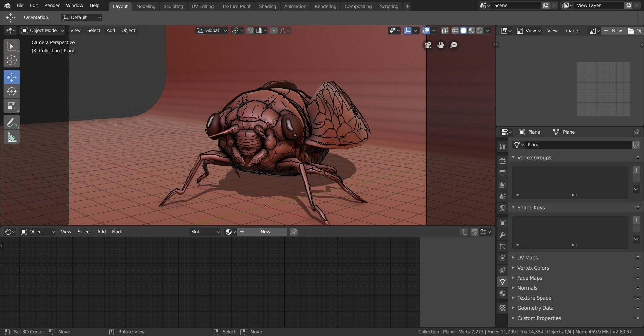Switch to Rendered viewport shading

480,31
